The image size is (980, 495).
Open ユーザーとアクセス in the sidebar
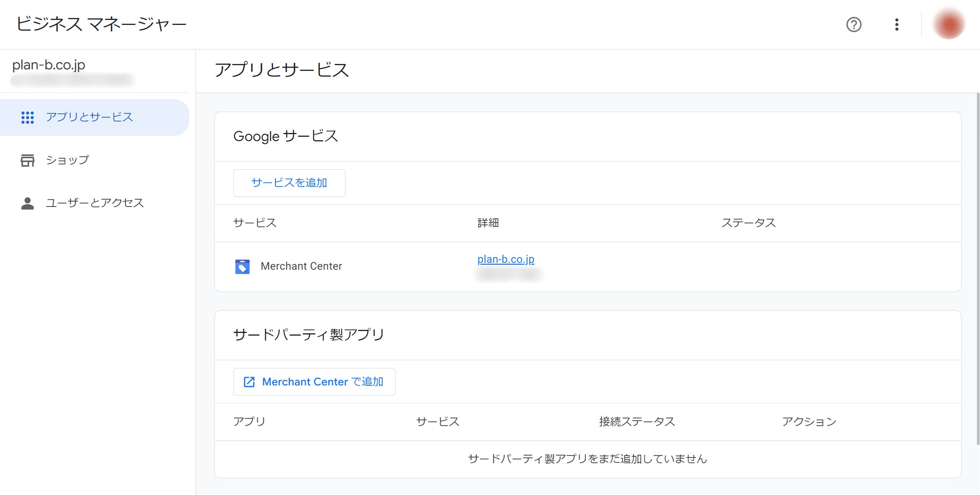(95, 203)
